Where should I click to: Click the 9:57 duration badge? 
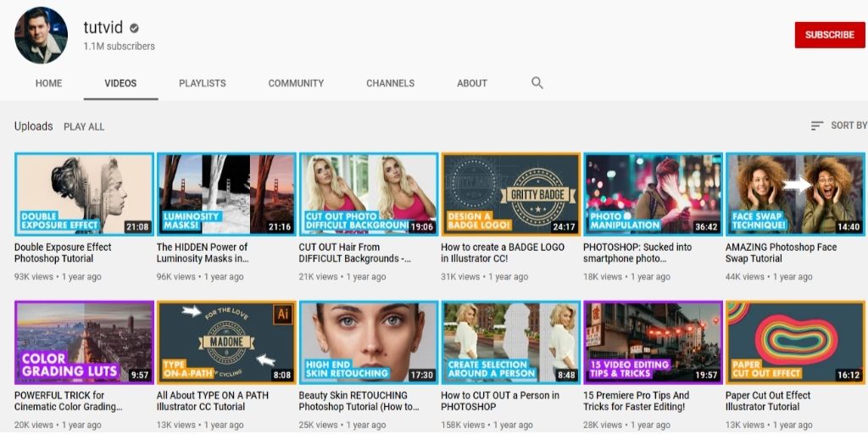[x=140, y=375]
